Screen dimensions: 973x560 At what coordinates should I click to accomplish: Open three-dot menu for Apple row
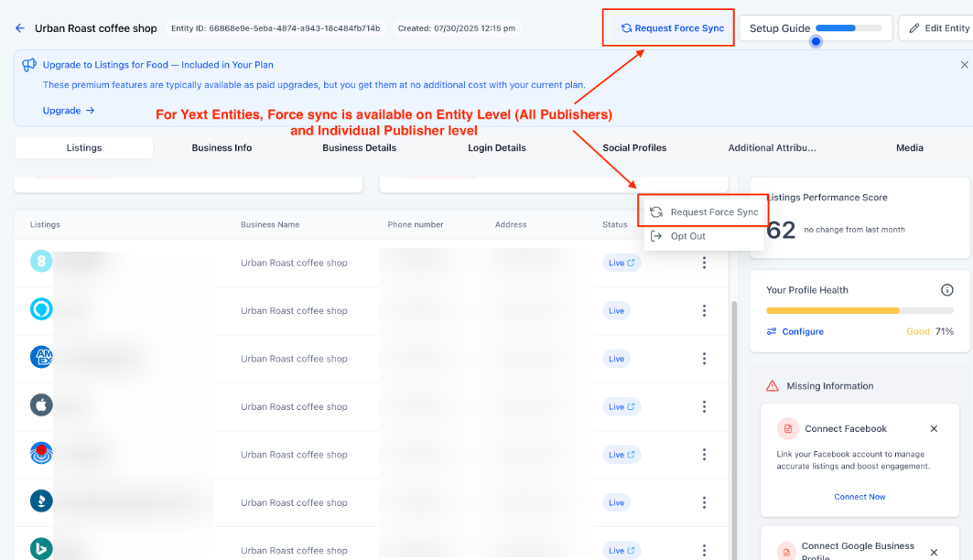tap(704, 406)
